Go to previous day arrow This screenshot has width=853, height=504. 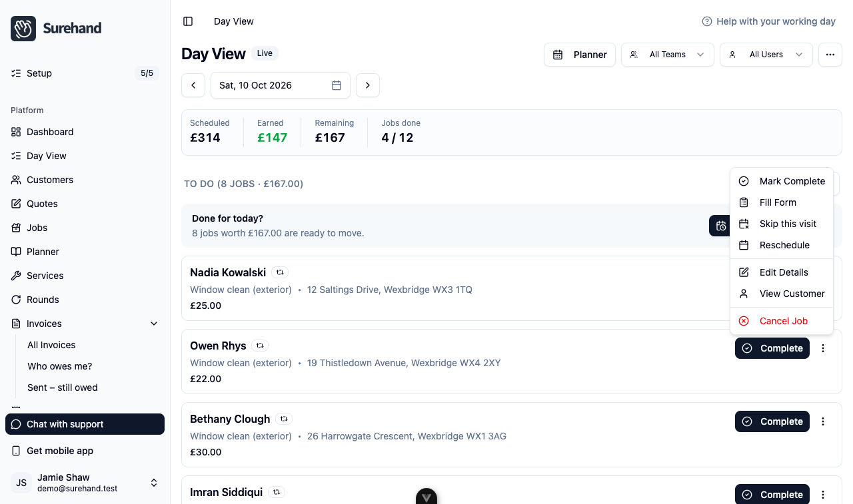click(193, 85)
